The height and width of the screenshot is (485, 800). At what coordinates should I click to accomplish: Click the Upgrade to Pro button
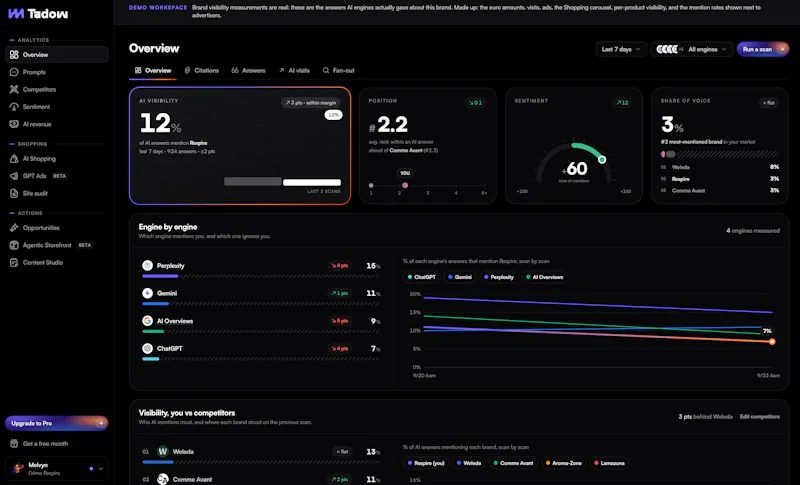[x=57, y=423]
